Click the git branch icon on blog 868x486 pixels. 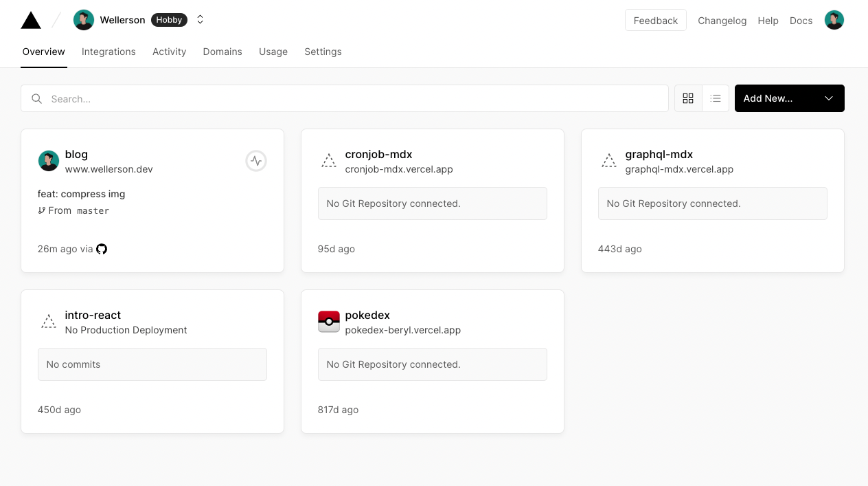click(x=42, y=210)
